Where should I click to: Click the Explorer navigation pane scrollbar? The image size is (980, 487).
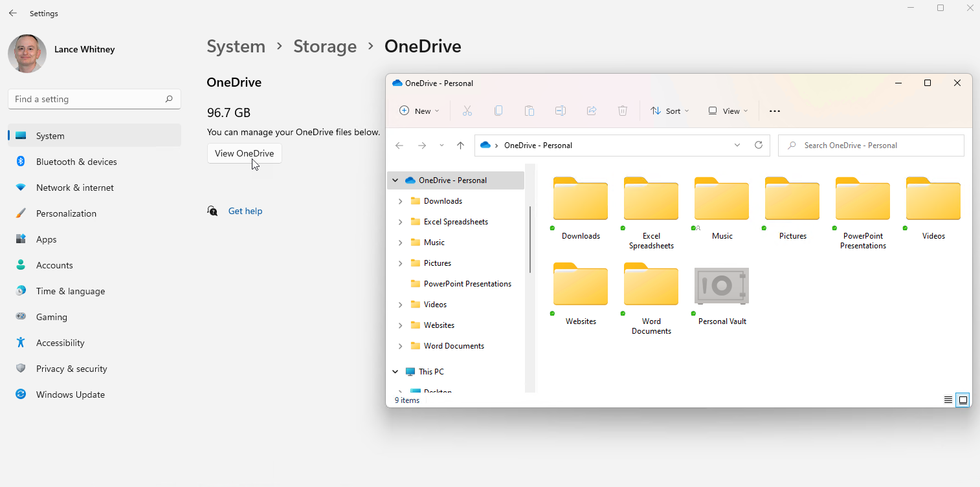pyautogui.click(x=530, y=239)
